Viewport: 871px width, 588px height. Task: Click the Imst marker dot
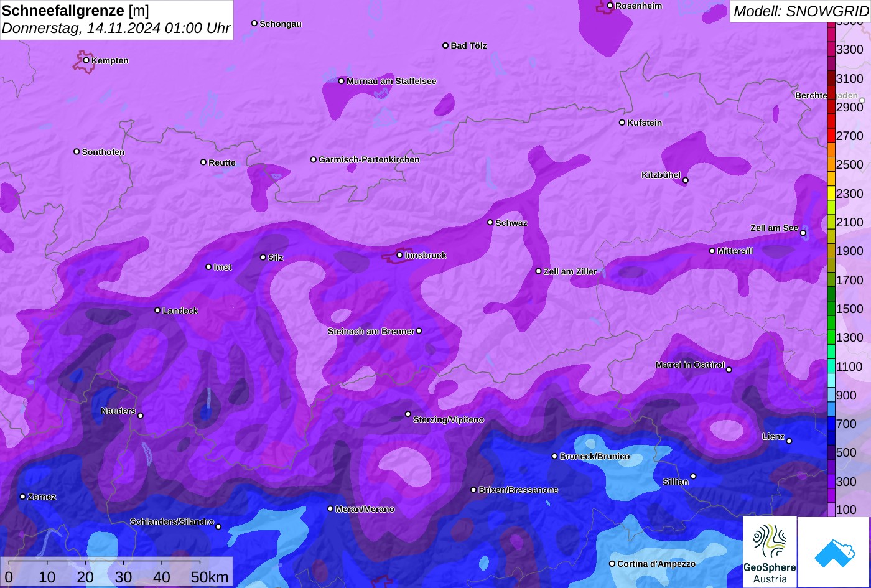tap(209, 267)
